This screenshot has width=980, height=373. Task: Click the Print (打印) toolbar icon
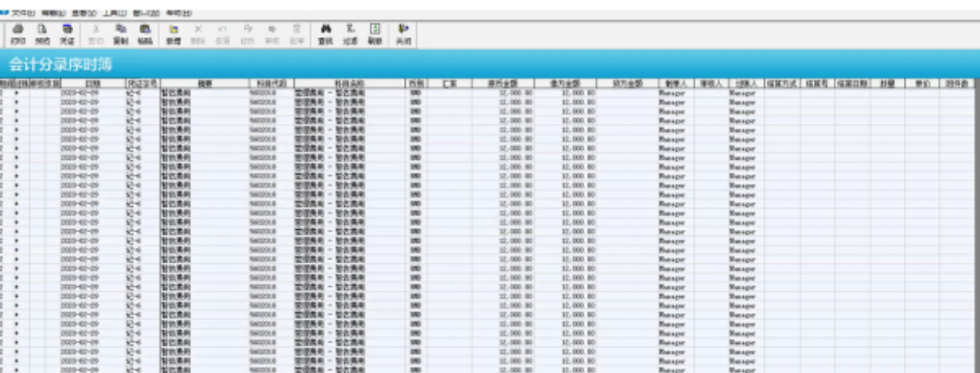click(x=18, y=34)
